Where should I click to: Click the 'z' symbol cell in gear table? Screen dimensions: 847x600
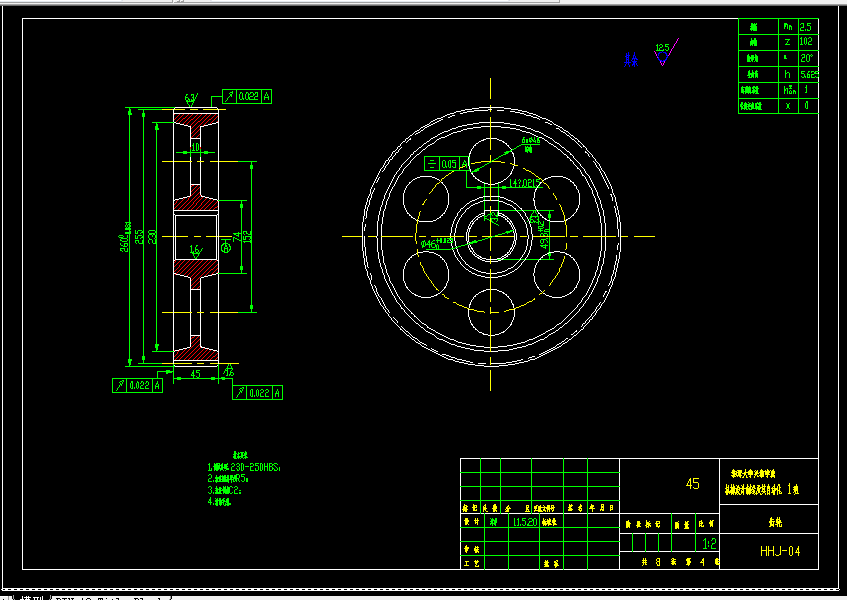click(788, 42)
